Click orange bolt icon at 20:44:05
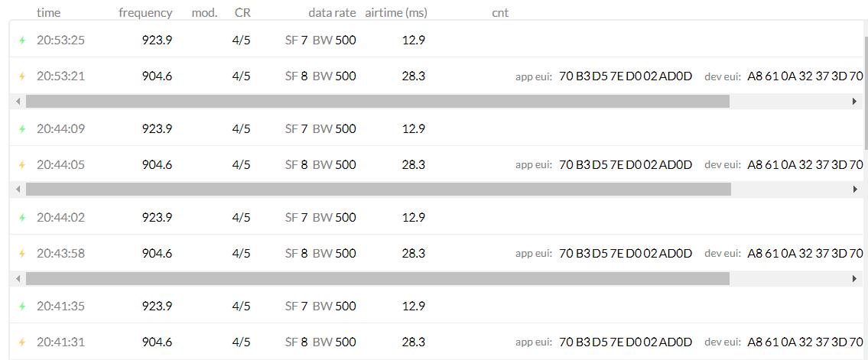Viewport: 868px width, 360px height. pos(22,165)
